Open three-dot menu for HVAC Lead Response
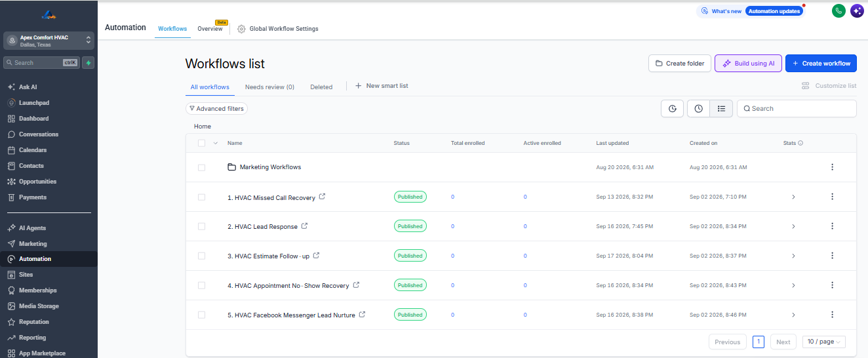The width and height of the screenshot is (868, 358). [833, 226]
